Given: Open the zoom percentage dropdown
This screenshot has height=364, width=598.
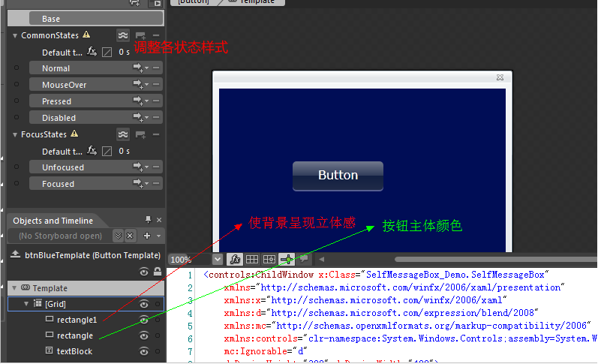Looking at the screenshot, I should pos(217,259).
